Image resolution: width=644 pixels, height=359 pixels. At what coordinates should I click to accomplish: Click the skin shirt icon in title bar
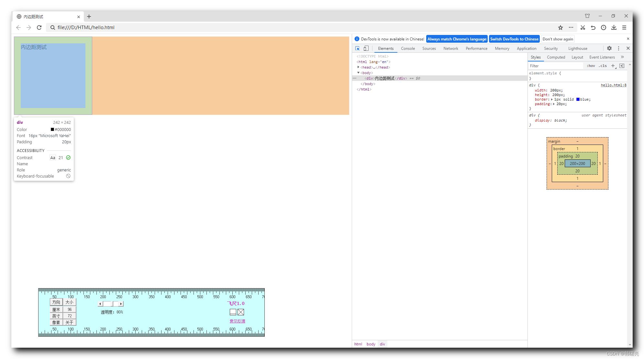pos(587,16)
